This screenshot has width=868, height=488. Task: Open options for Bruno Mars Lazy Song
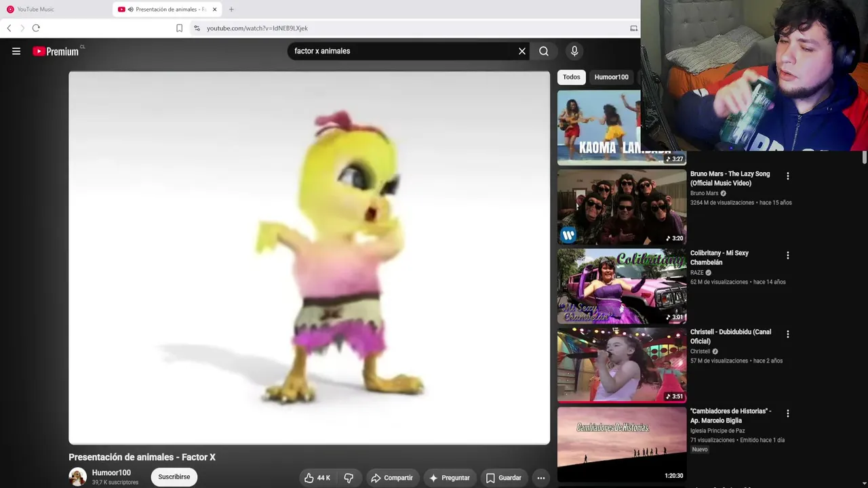787,176
